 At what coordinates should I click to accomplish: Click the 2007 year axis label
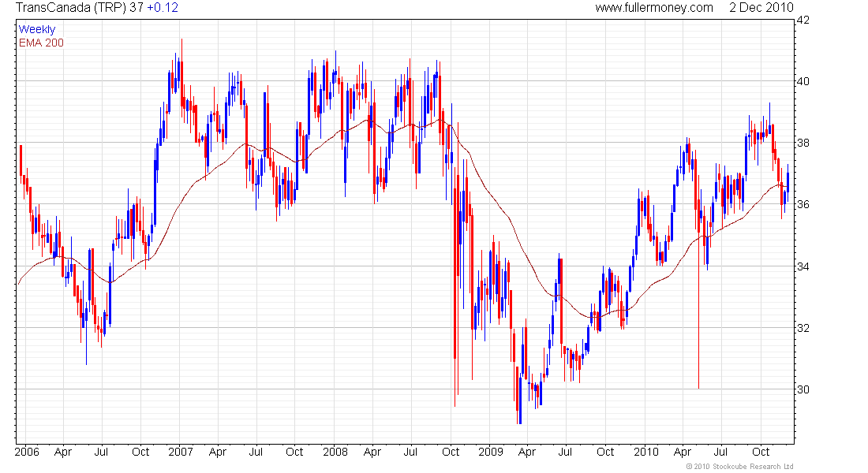[x=181, y=452]
